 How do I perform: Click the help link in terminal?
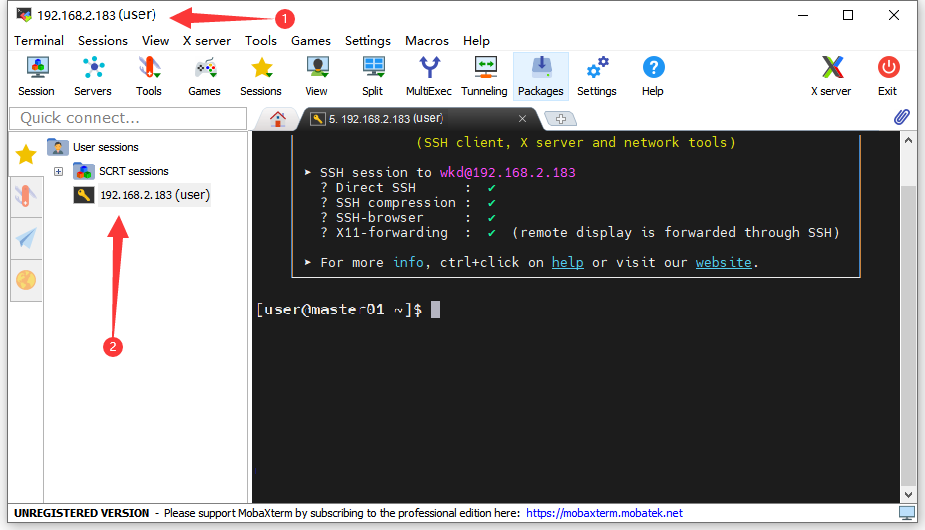(568, 262)
